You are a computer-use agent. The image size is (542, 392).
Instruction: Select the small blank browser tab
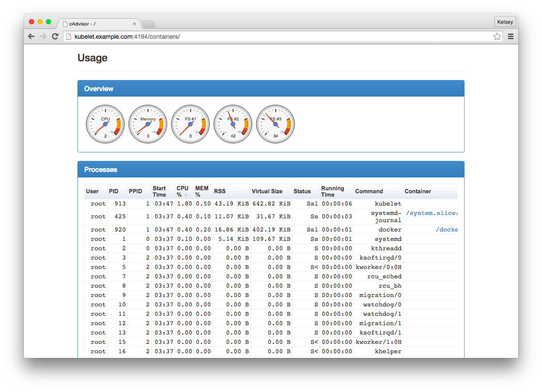tap(148, 24)
